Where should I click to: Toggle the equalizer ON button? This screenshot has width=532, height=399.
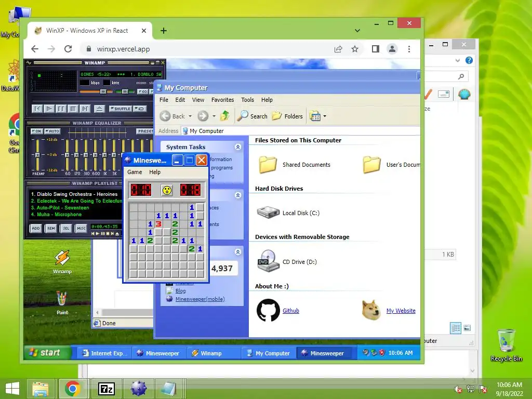coord(36,131)
